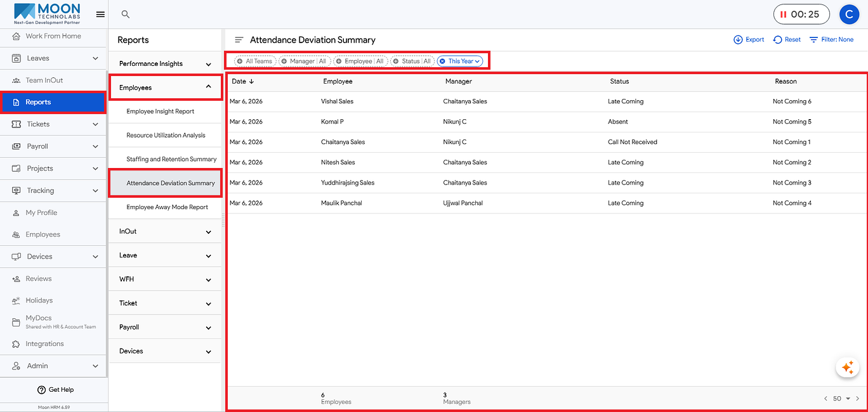
Task: Clear the This Year filter x icon
Action: pyautogui.click(x=443, y=61)
